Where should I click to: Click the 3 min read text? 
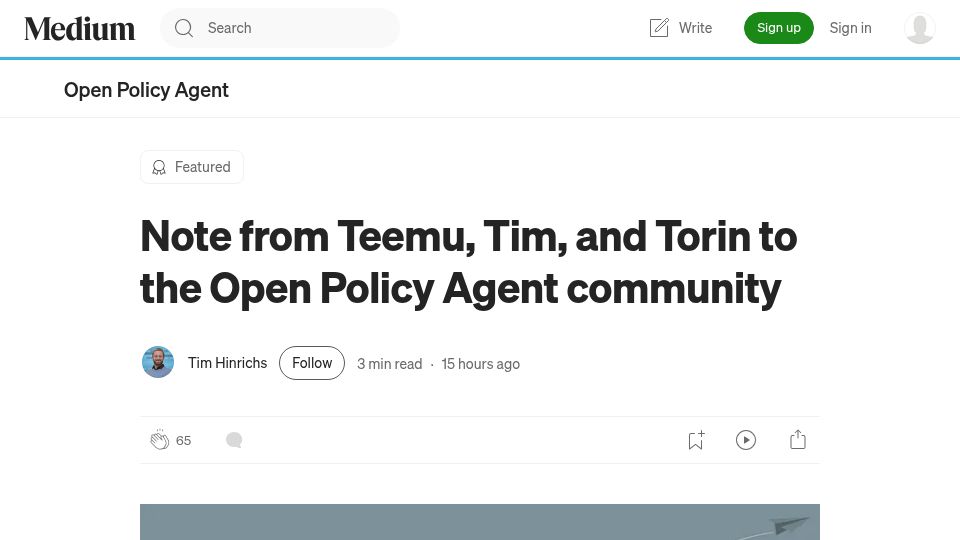(389, 364)
